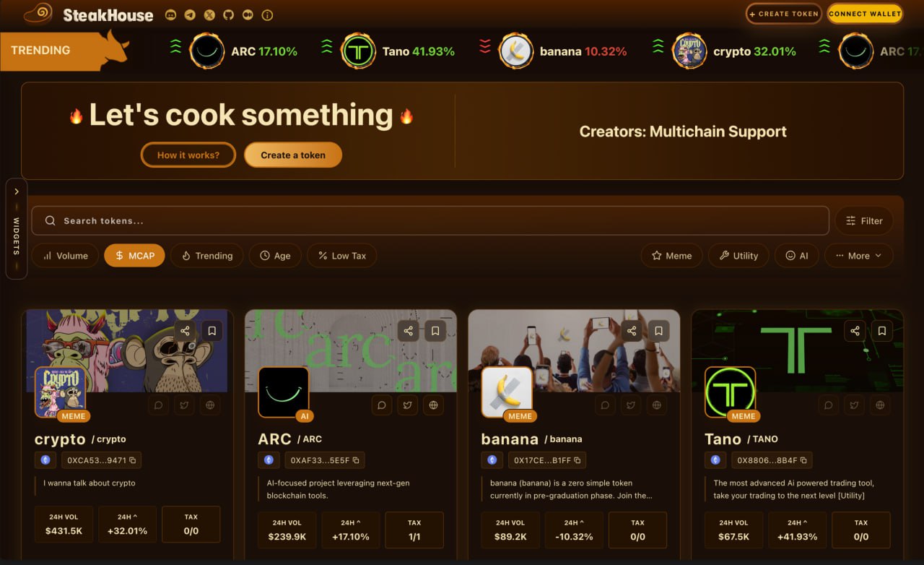Screen dimensions: 924x565
Task: Sort tokens by Volume
Action: [x=65, y=256]
